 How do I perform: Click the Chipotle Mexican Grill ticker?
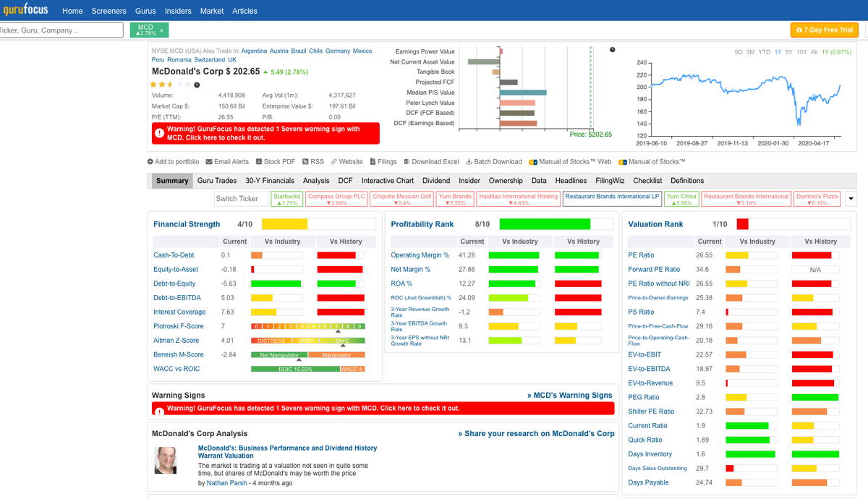click(402, 199)
